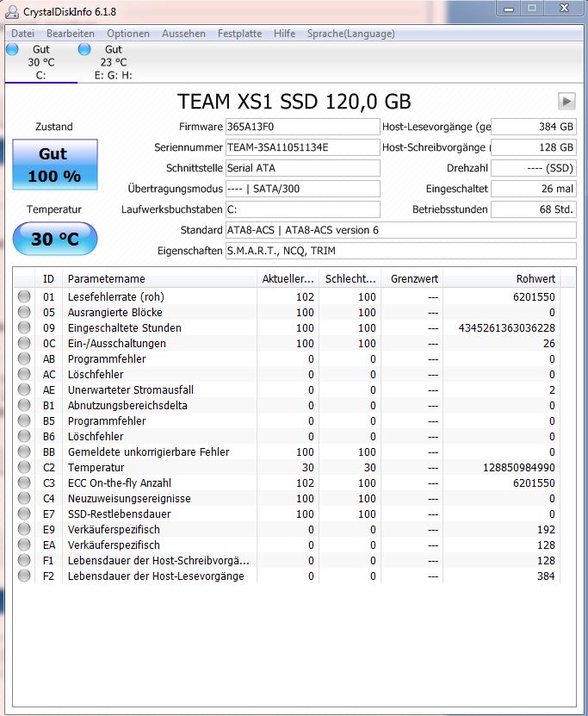The height and width of the screenshot is (716, 588).
Task: Click the Host-Lesevorgänge value 384 GB
Action: (533, 127)
